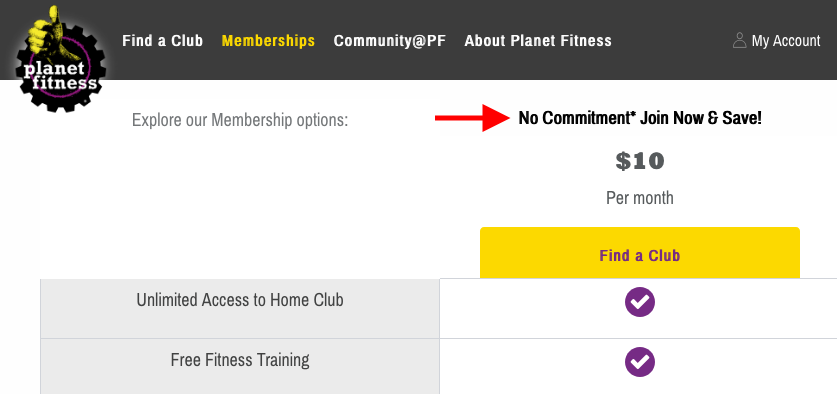The image size is (837, 394).
Task: Click the yellow Find a Club button
Action: click(x=639, y=253)
